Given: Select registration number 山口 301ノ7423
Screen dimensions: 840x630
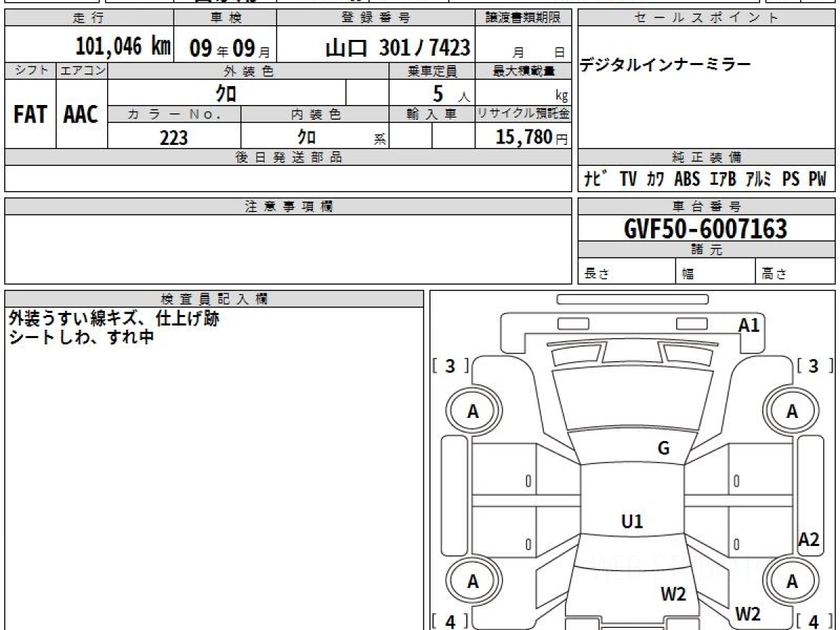Looking at the screenshot, I should click(x=398, y=48).
